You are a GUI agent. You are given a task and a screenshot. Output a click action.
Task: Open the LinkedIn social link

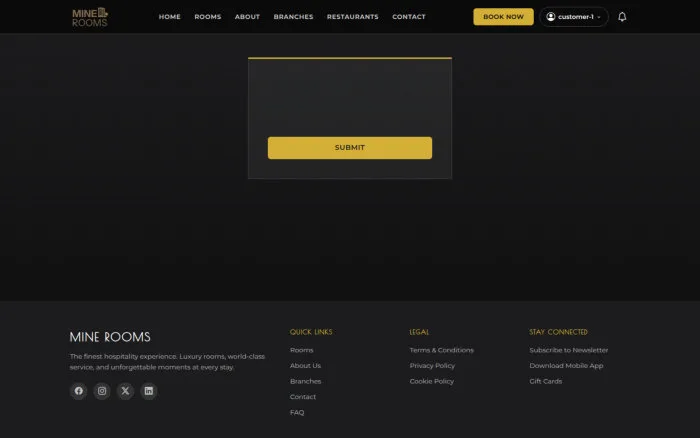pos(149,391)
